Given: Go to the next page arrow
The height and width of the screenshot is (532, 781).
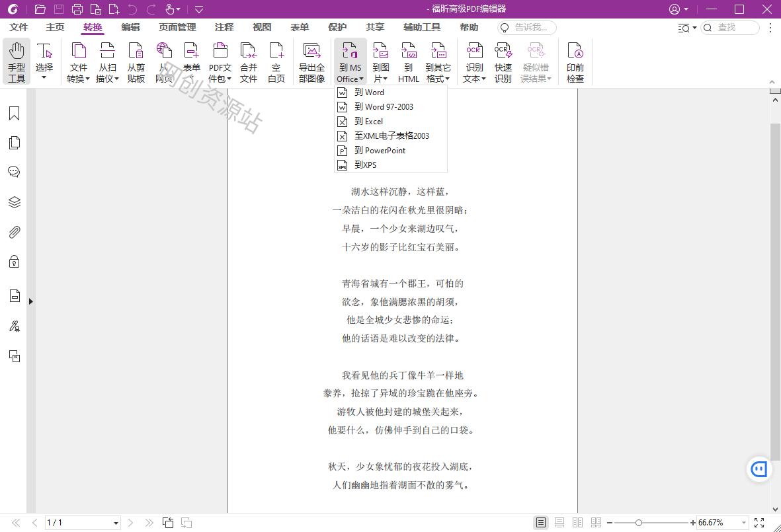Looking at the screenshot, I should click(x=130, y=523).
